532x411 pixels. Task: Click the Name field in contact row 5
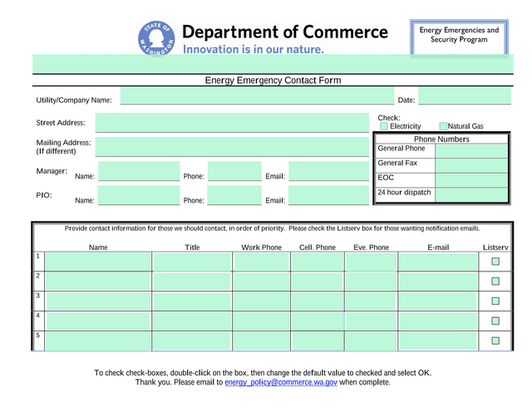tap(98, 341)
